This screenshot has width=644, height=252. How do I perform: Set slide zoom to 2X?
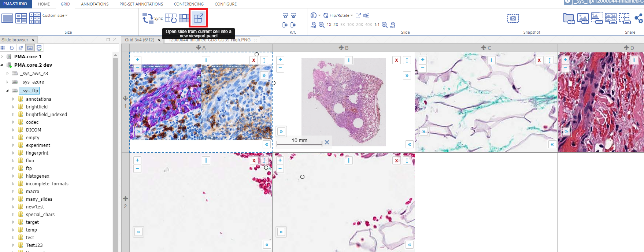coord(336,25)
